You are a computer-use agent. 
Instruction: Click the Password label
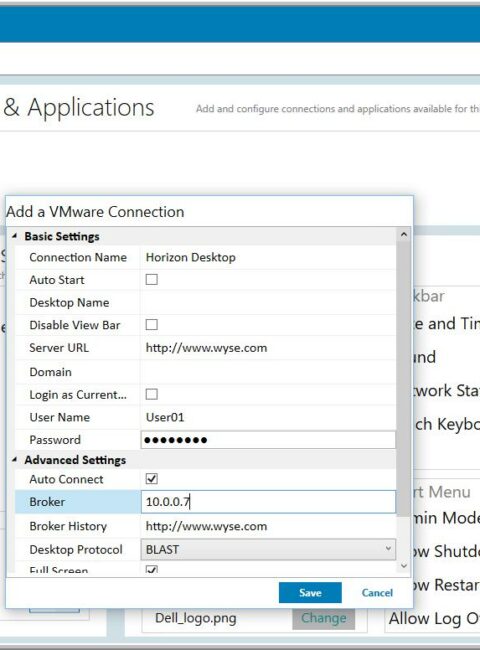[x=55, y=440]
